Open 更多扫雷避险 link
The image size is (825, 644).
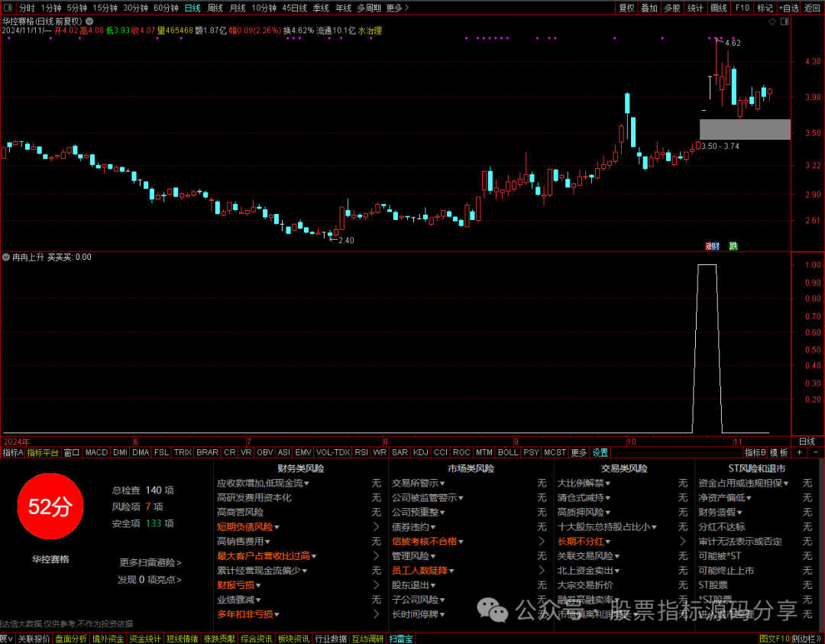150,562
